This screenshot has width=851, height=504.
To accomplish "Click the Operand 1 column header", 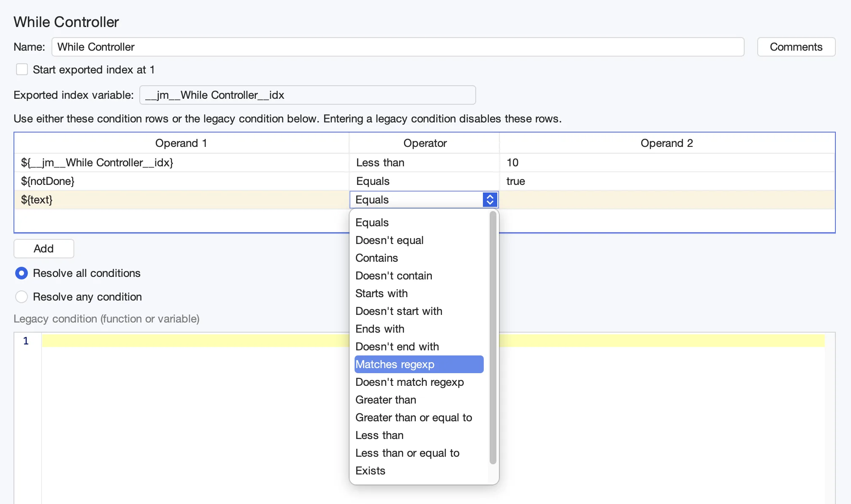I will click(x=182, y=143).
